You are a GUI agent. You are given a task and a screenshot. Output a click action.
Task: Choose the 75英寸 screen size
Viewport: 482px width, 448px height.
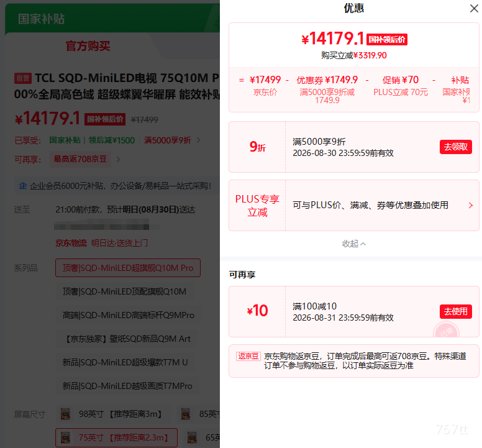click(116, 437)
